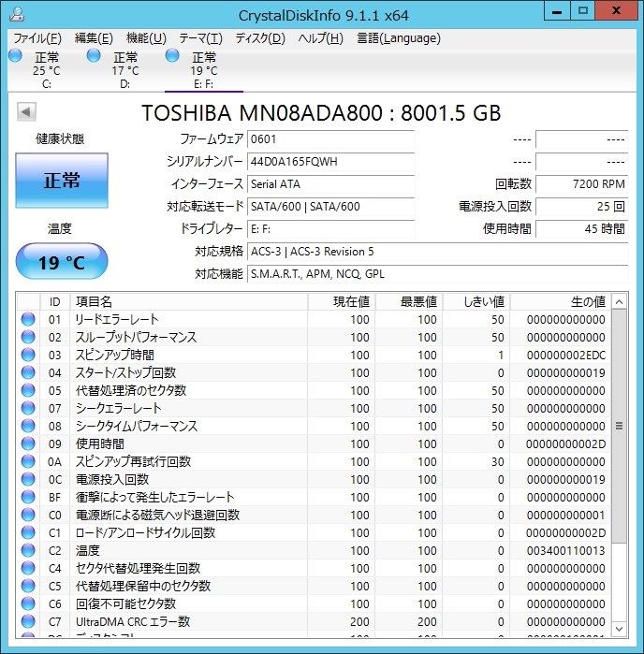Open the 言語(Language) menu
644x654 pixels.
399,38
